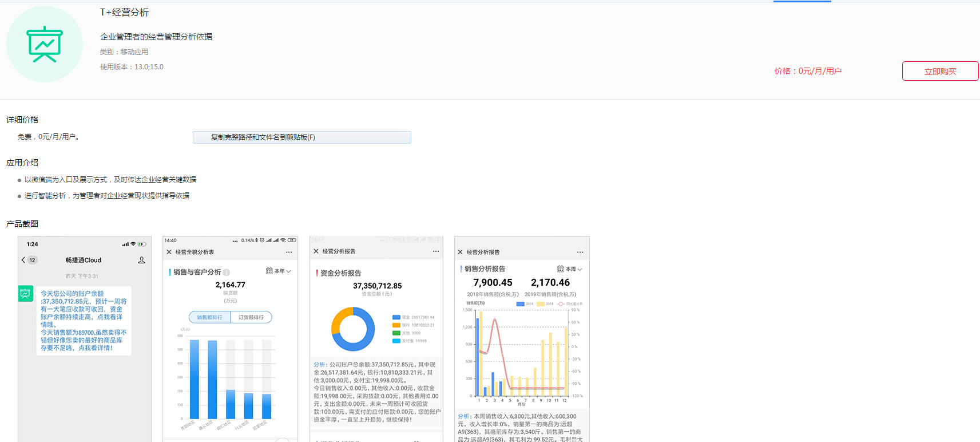980x442 pixels.
Task: Tap the unread badge 12 beside the back arrow
Action: (x=33, y=260)
